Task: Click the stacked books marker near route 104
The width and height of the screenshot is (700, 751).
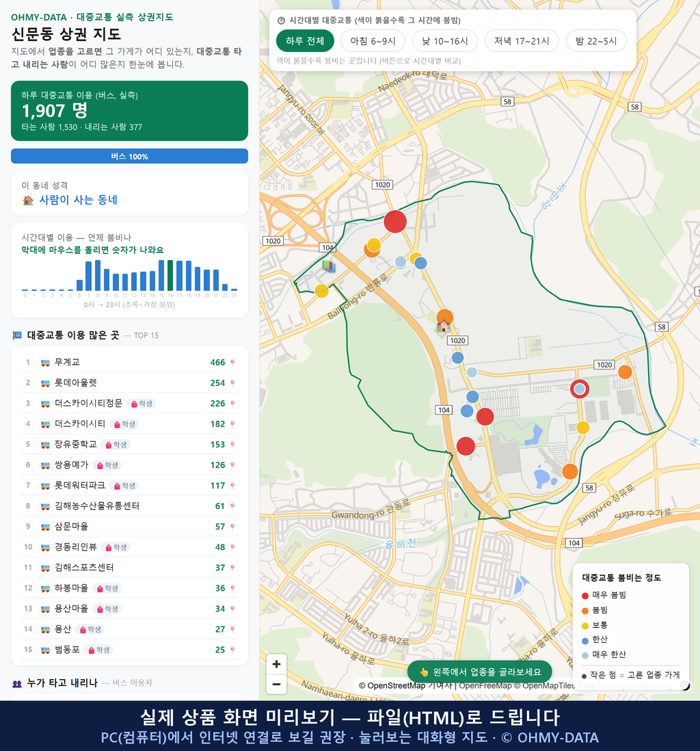Action: click(x=328, y=266)
